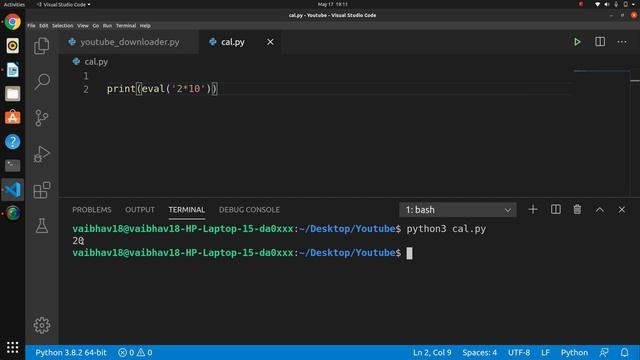
Task: Click line number 1 in gutter
Action: click(86, 76)
